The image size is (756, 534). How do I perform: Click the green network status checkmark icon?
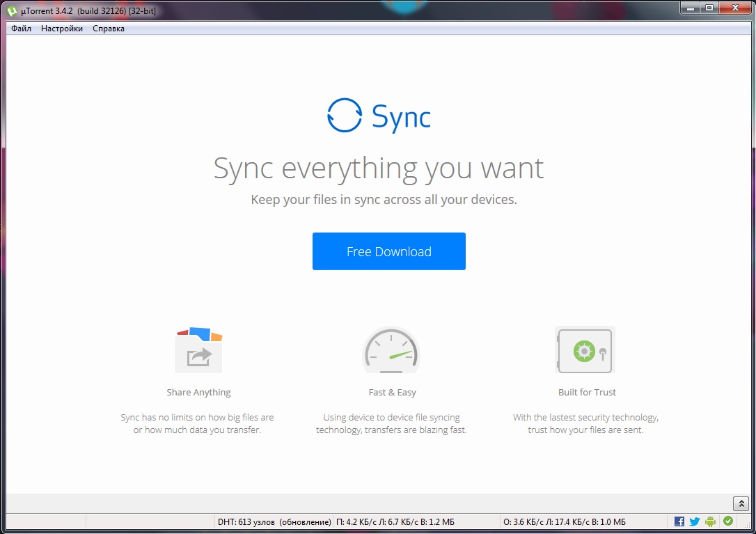click(728, 521)
